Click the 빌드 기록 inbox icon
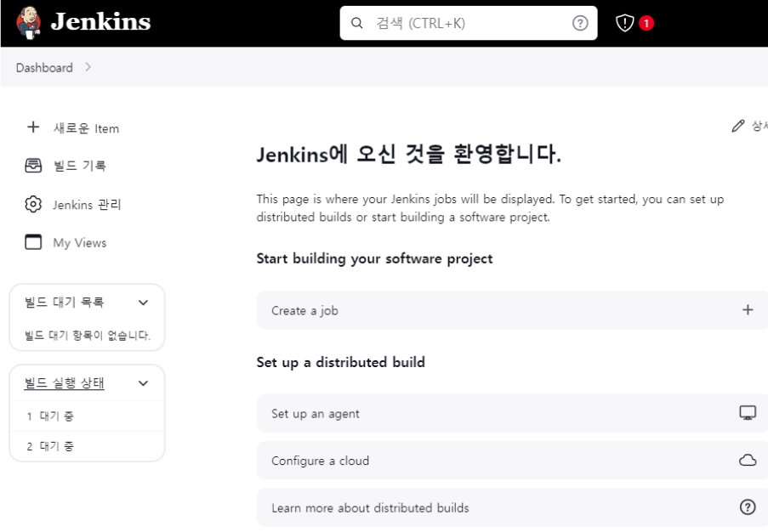Screen dimensions: 768x532 [x=33, y=166]
